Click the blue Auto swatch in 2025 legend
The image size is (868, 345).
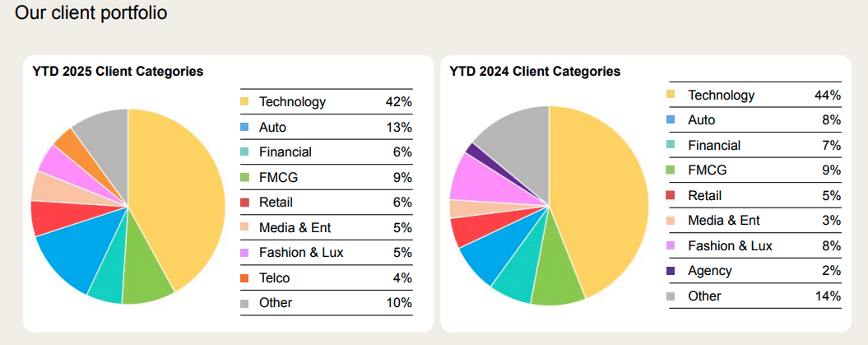[x=244, y=128]
